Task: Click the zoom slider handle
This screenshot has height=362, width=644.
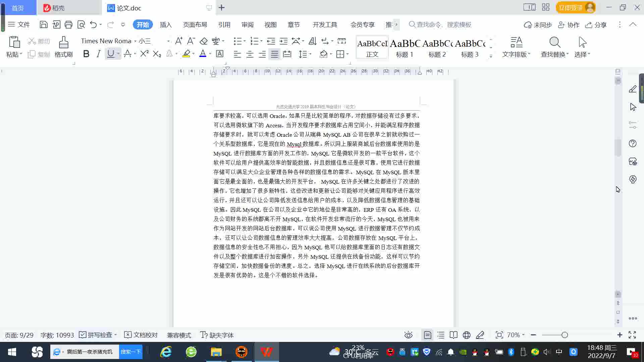Action: point(565,335)
